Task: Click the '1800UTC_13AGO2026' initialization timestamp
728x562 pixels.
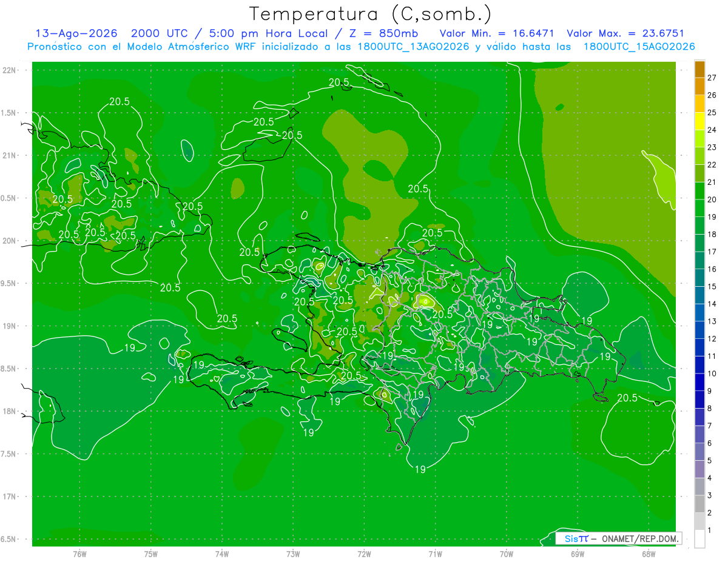Action: [x=412, y=47]
